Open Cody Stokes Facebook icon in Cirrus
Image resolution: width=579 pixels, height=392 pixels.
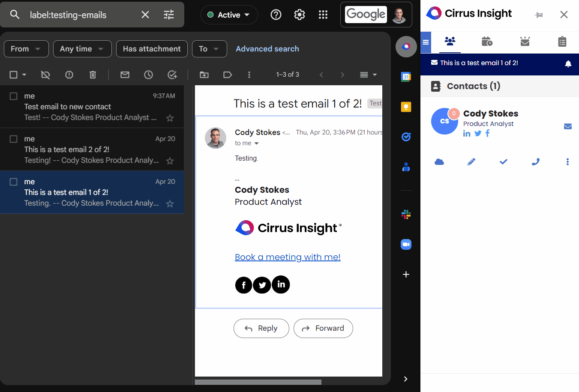[x=487, y=133]
